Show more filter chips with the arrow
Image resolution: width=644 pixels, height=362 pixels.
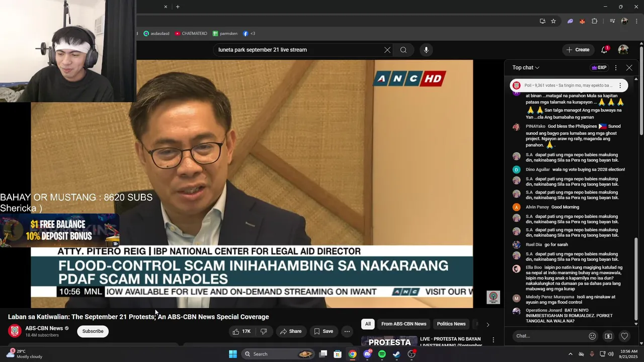coord(488,324)
